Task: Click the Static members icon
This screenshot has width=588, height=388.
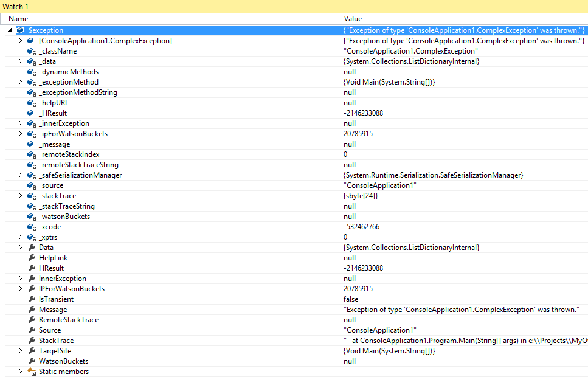Action: pos(32,372)
